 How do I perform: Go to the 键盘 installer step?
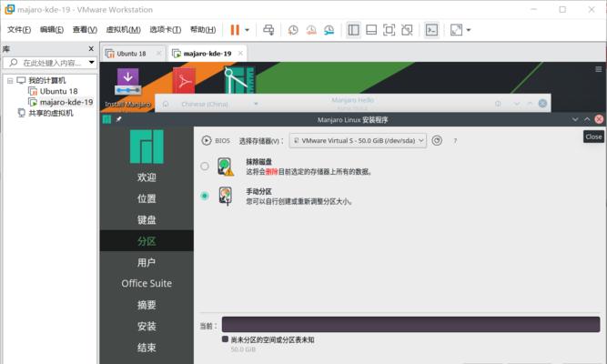coord(147,220)
